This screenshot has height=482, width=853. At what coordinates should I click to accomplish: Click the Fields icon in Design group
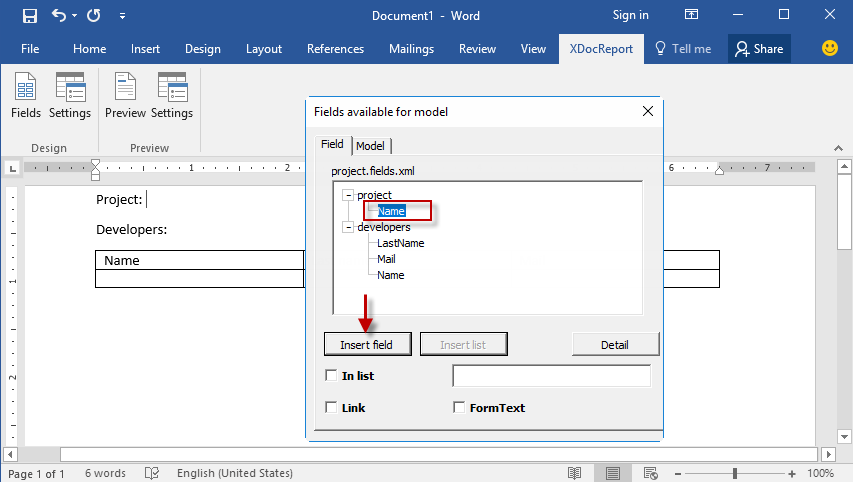[25, 89]
